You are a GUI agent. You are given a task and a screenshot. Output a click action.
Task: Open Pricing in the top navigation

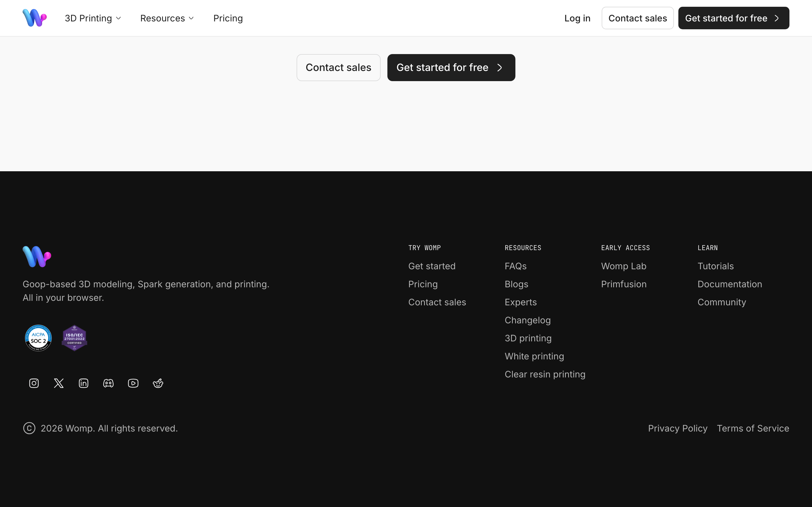228,18
